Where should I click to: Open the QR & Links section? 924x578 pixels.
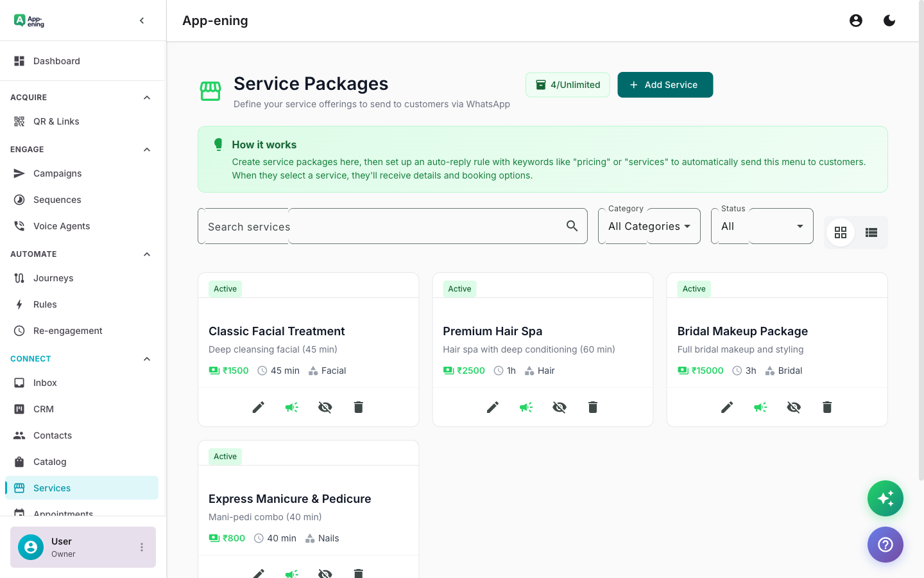56,121
